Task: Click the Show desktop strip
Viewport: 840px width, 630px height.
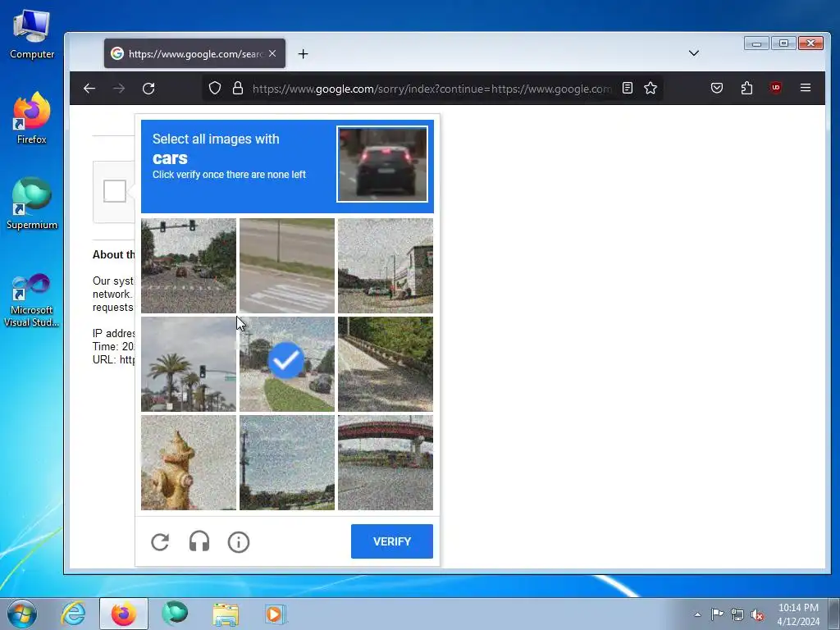Action: (x=834, y=614)
